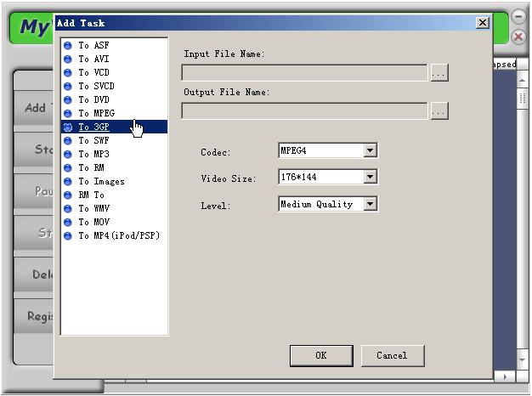This screenshot has width=532, height=396.
Task: Click horizontal scroll right arrow in main window
Action: [505, 377]
